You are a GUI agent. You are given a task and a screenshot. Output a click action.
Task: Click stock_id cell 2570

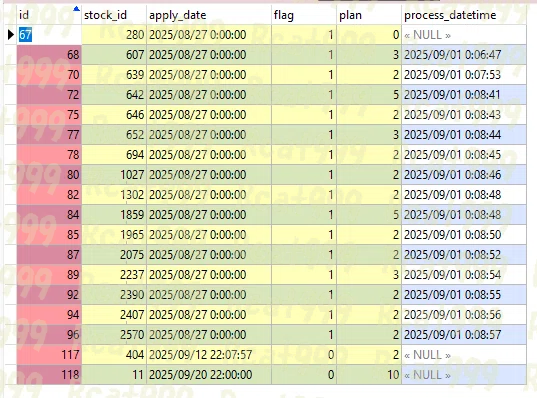coord(114,334)
